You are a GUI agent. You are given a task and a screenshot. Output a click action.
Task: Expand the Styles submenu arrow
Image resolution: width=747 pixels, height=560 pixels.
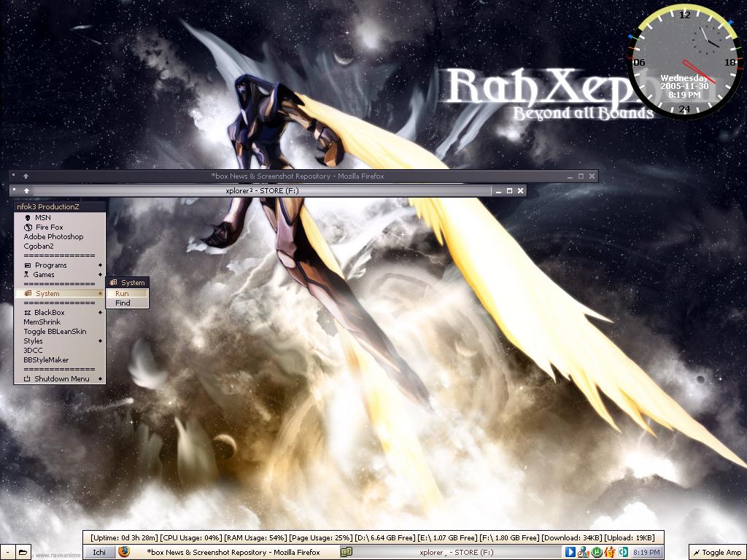(x=100, y=341)
